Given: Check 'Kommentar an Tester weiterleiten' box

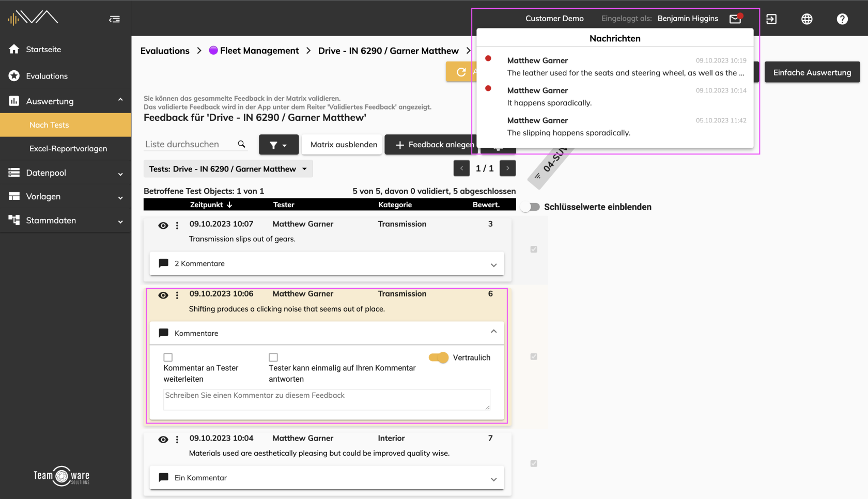Looking at the screenshot, I should click(168, 357).
